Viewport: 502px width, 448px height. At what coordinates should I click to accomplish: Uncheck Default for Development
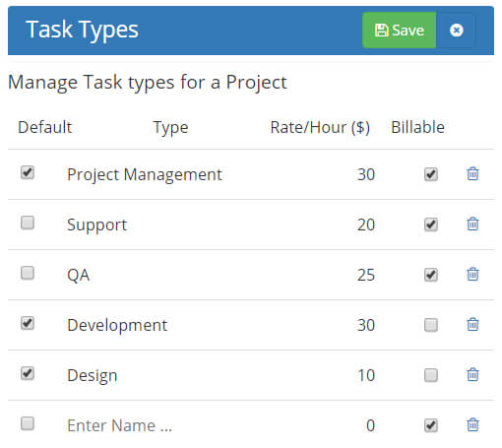tap(28, 323)
